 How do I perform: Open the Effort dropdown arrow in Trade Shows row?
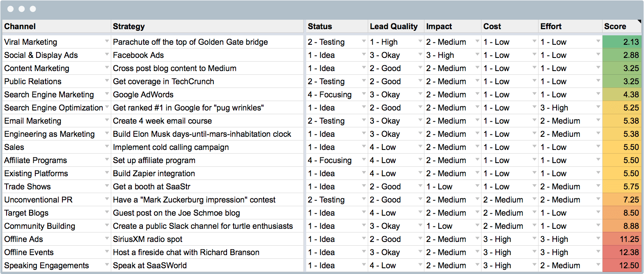tap(598, 186)
